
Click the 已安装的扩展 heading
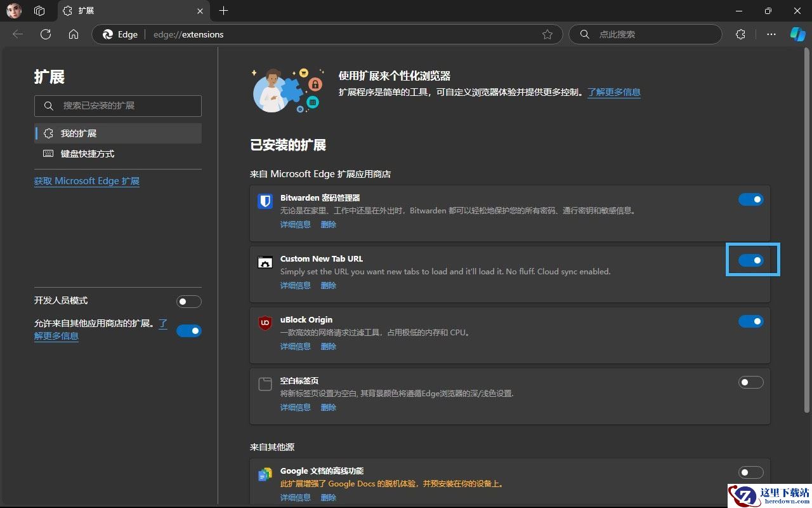tap(288, 145)
